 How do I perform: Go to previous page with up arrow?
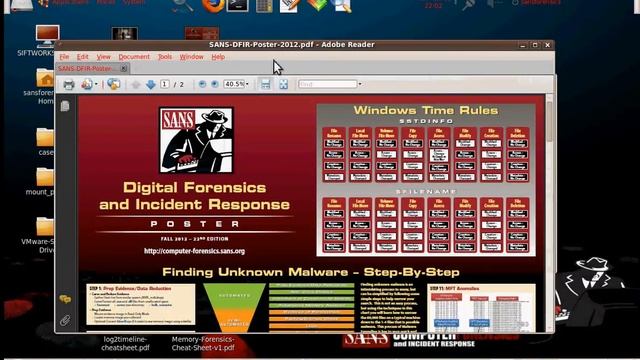point(136,84)
